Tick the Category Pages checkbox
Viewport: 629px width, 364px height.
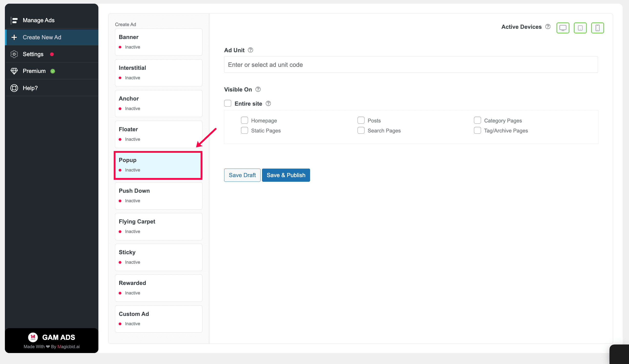[x=477, y=120]
